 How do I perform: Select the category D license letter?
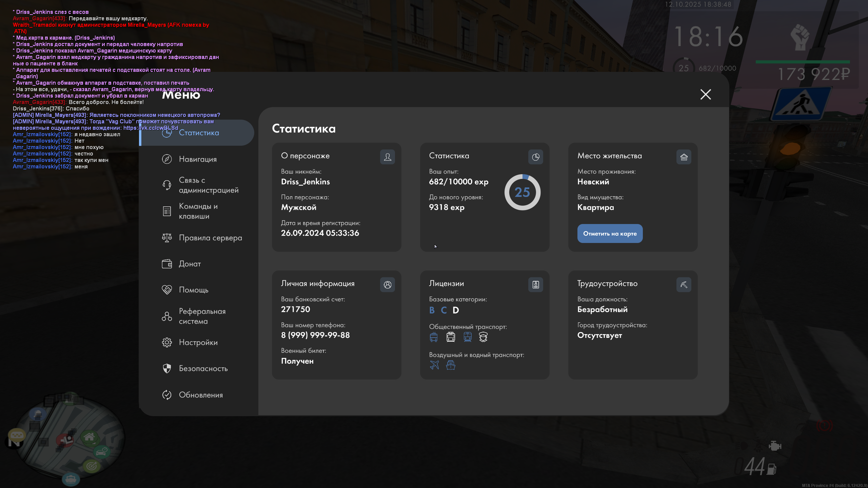456,310
